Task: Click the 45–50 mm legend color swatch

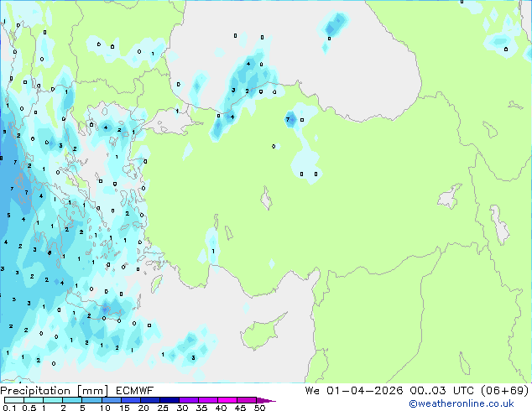Action: click(x=247, y=400)
